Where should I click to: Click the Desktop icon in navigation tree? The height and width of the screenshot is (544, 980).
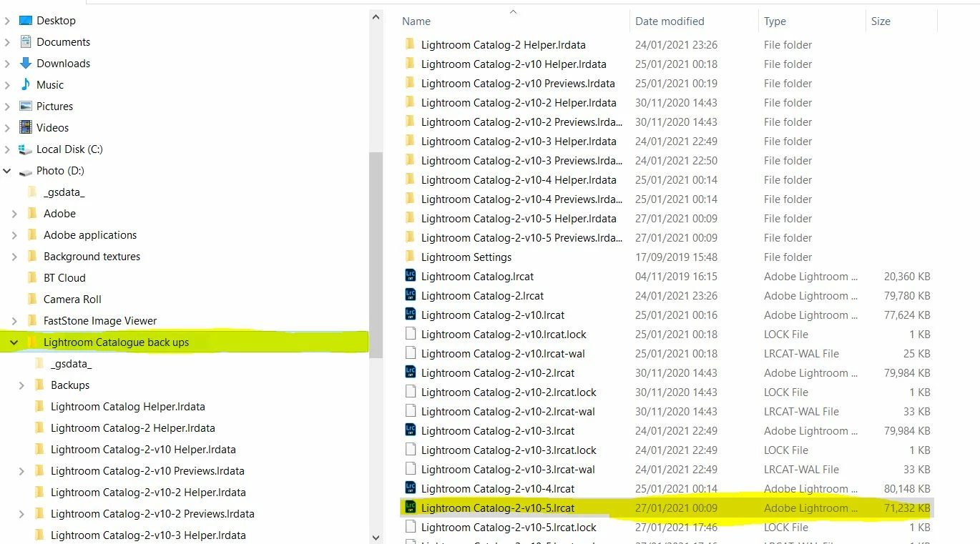coord(26,21)
